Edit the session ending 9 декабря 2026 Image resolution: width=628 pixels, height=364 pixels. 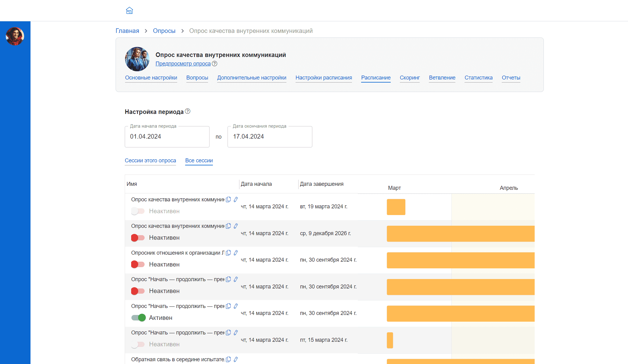236,226
